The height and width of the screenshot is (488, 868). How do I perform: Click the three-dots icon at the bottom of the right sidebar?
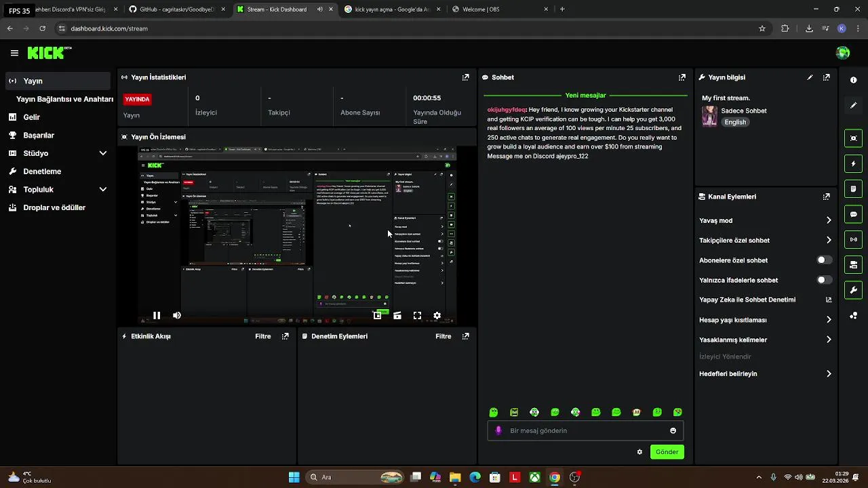[x=853, y=316]
